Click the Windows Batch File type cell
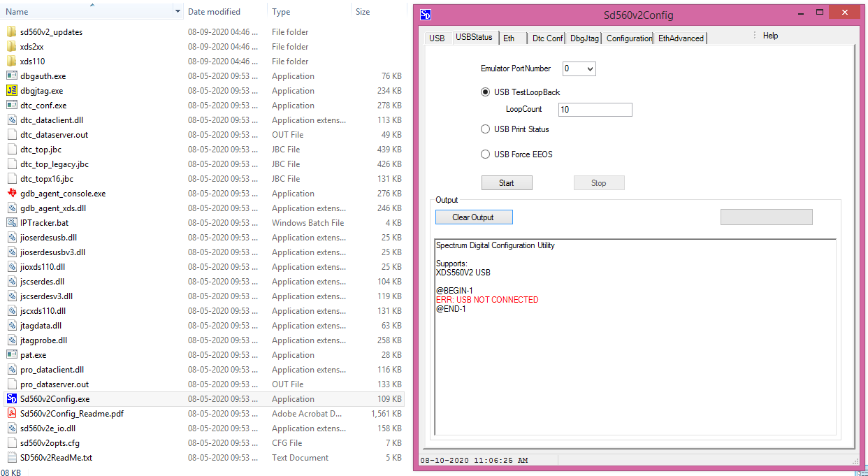 point(308,223)
